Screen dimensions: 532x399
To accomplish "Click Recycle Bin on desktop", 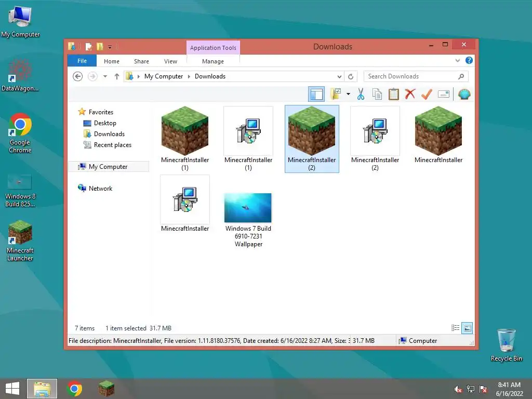I will click(x=506, y=345).
